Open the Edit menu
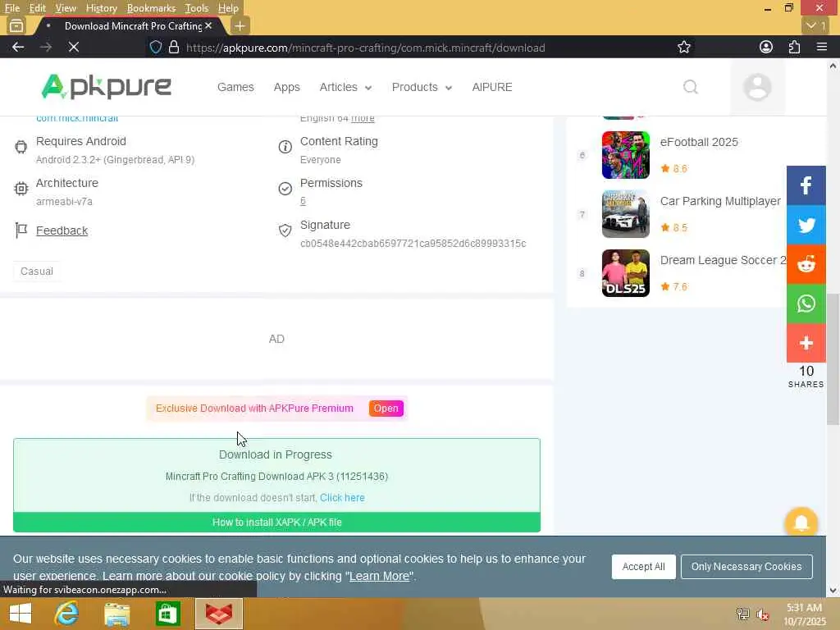Viewport: 840px width, 630px height. 38,8
